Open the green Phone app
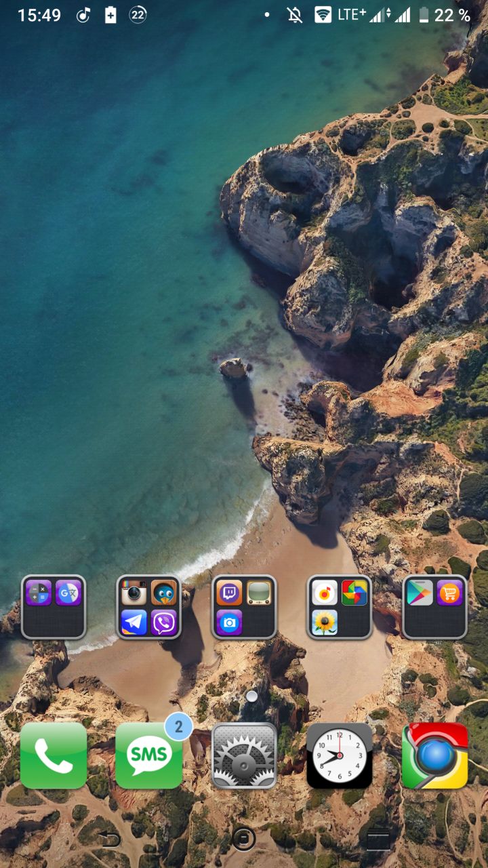 [54, 755]
